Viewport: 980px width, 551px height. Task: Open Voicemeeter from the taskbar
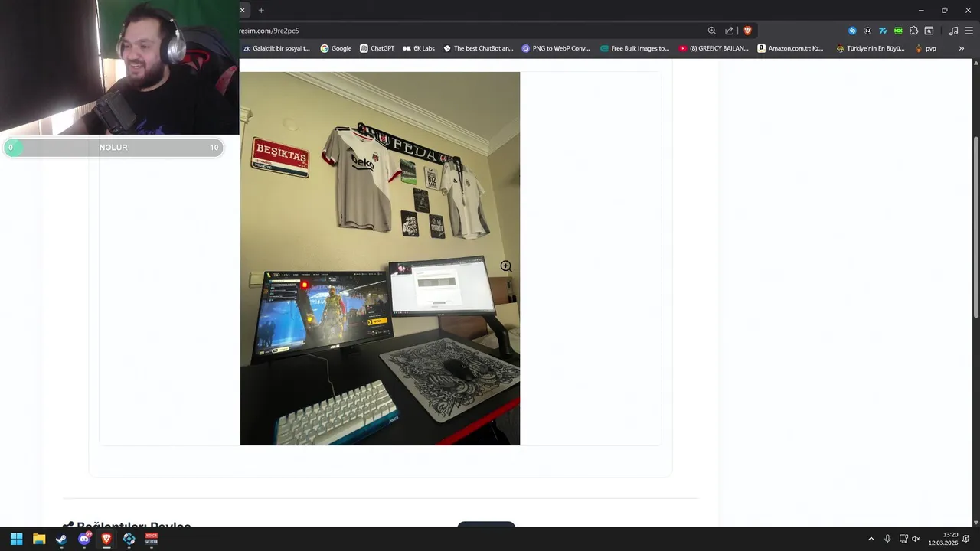pos(152,539)
